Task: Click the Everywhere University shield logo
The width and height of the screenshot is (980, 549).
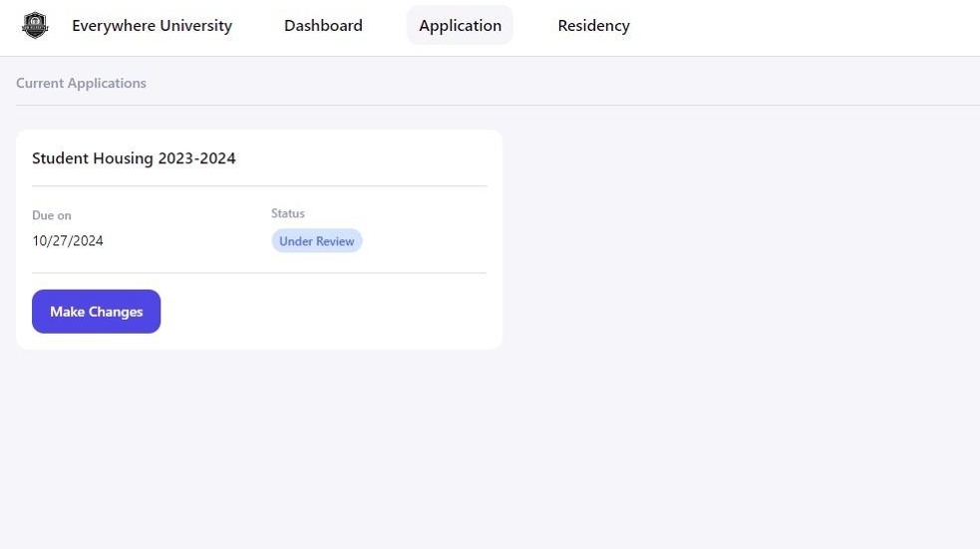Action: pyautogui.click(x=35, y=26)
